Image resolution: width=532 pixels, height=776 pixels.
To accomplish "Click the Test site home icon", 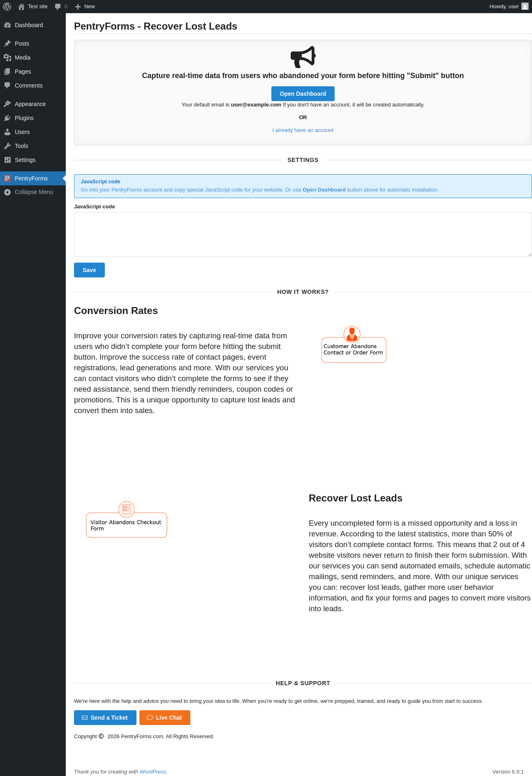I will (21, 7).
